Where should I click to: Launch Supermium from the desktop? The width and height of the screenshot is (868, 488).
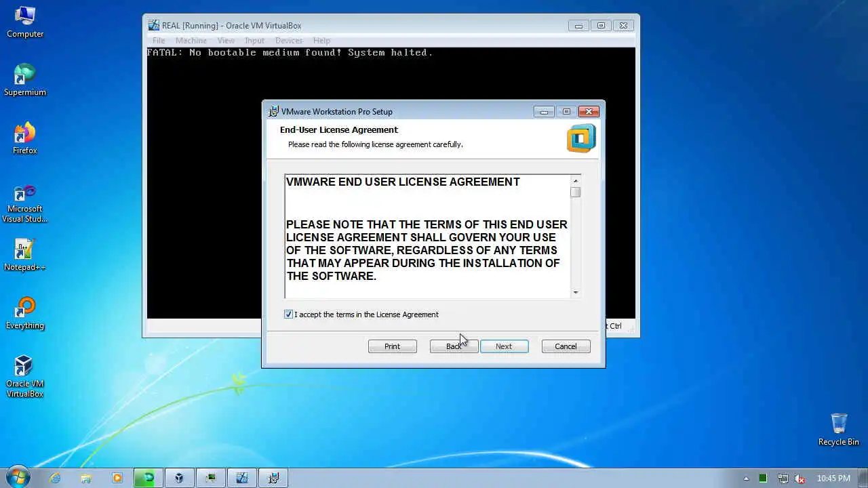[25, 80]
